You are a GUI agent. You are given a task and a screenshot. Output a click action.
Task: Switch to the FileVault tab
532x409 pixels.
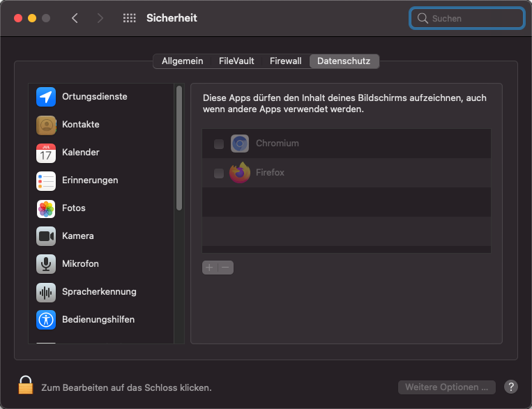(x=236, y=61)
